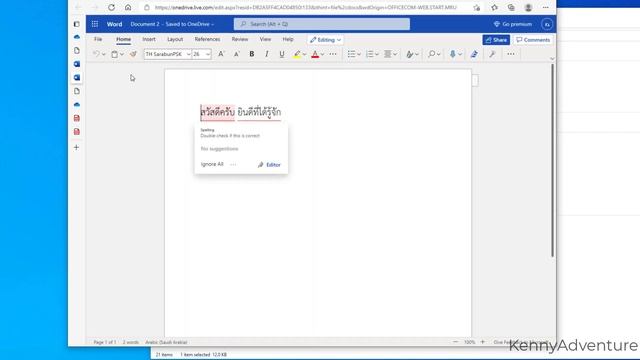Expand the ribbon display chevron
This screenshot has height=360, width=640.
552,59
